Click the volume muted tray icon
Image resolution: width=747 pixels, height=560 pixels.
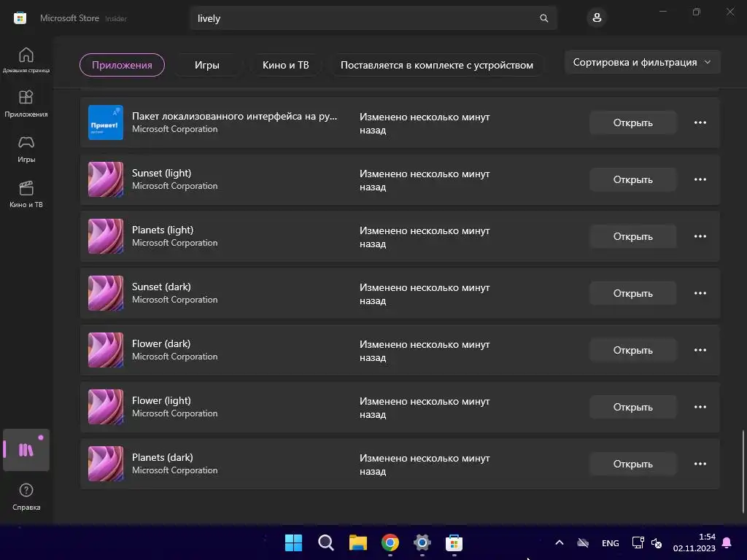(656, 542)
